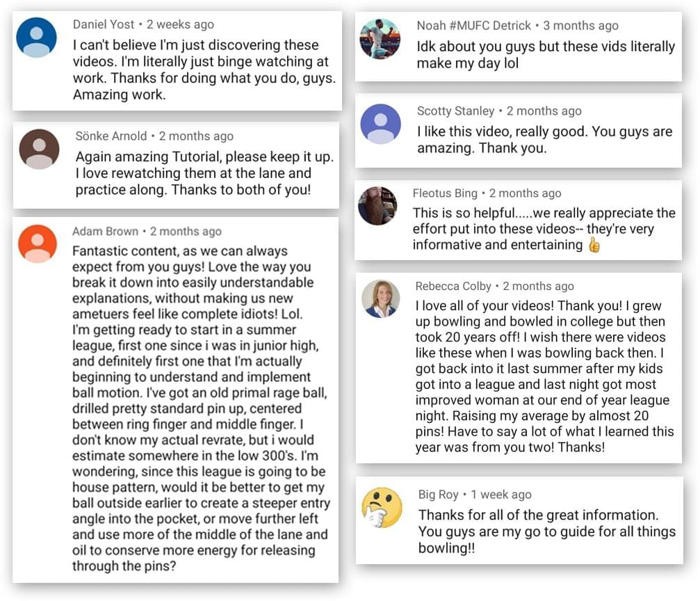Click Big Roy's thinking emoji avatar
This screenshot has width=700, height=601.
coord(382,508)
